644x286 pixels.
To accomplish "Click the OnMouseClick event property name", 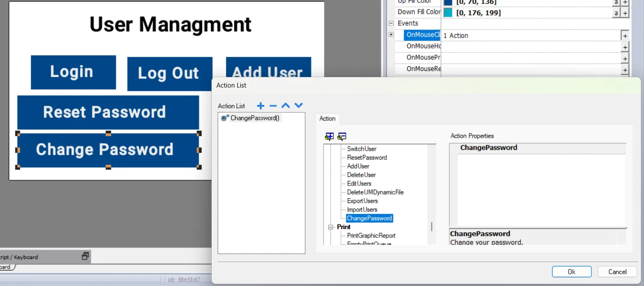I will pyautogui.click(x=422, y=35).
